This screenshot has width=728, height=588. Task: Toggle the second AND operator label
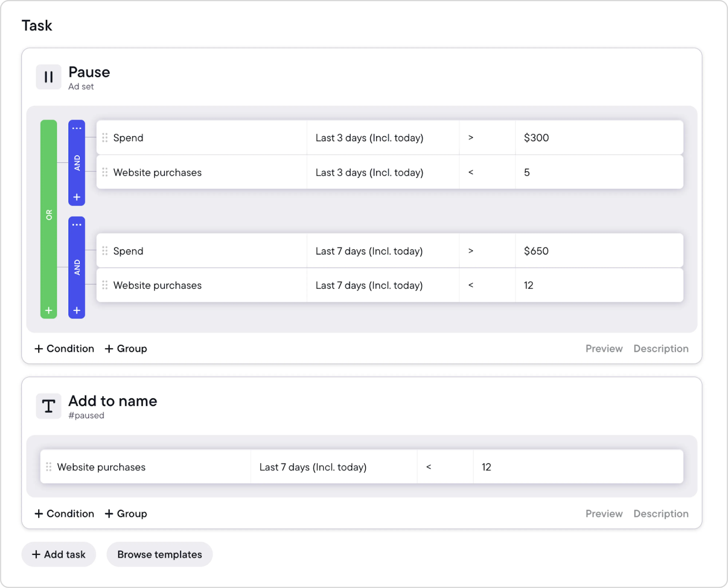77,267
